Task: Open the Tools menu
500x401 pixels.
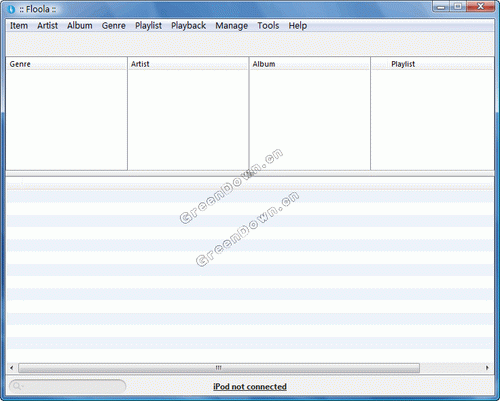Action: pyautogui.click(x=268, y=26)
